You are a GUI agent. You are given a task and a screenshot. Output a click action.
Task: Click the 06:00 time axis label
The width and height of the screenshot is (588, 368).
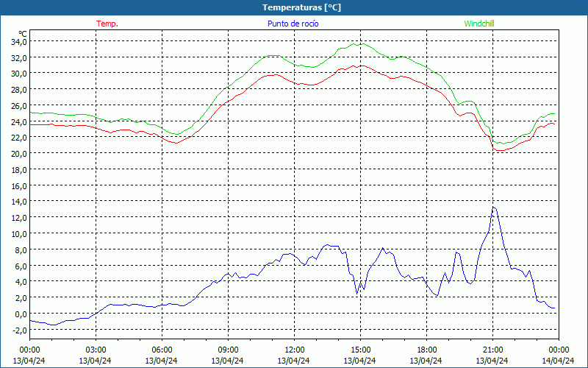coord(162,350)
